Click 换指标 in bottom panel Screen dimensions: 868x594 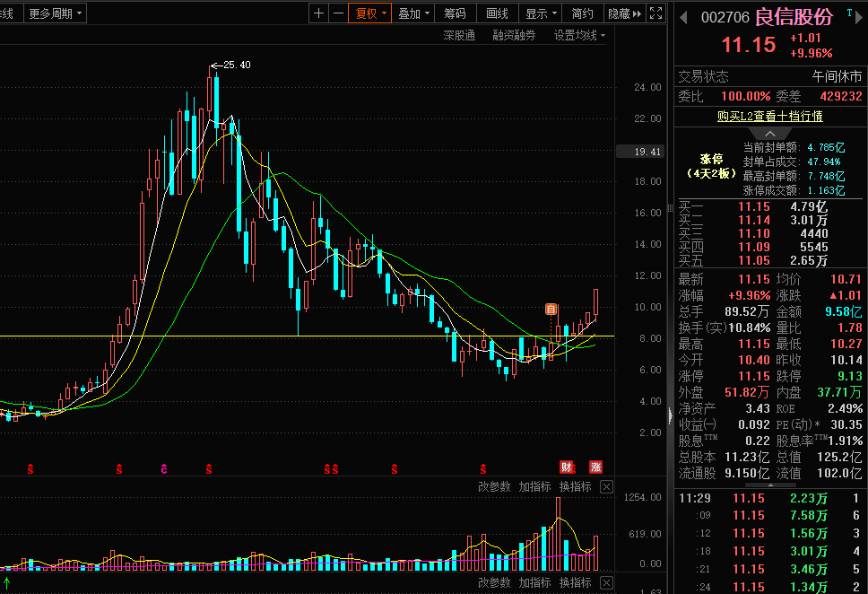[575, 583]
